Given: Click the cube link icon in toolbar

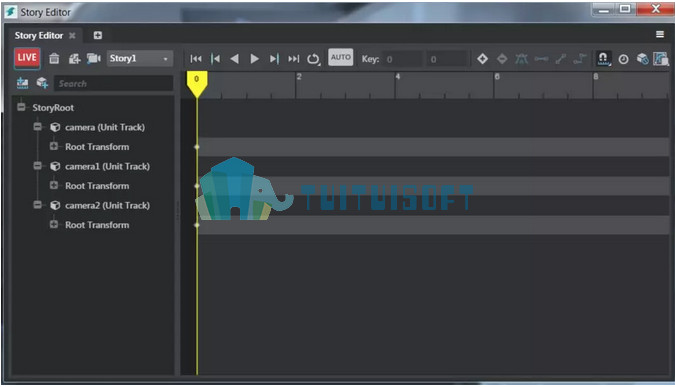Looking at the screenshot, I should tap(642, 59).
